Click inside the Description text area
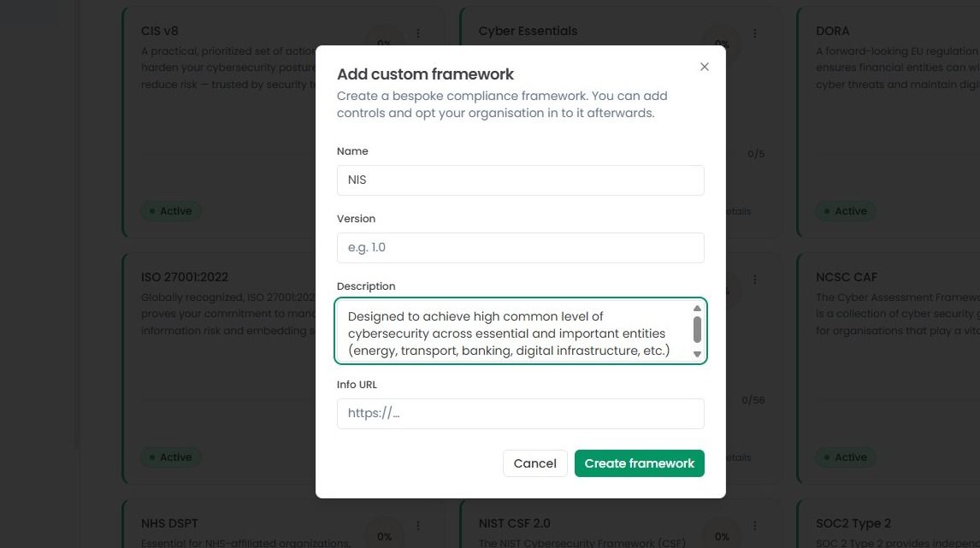This screenshot has width=980, height=548. (x=512, y=331)
